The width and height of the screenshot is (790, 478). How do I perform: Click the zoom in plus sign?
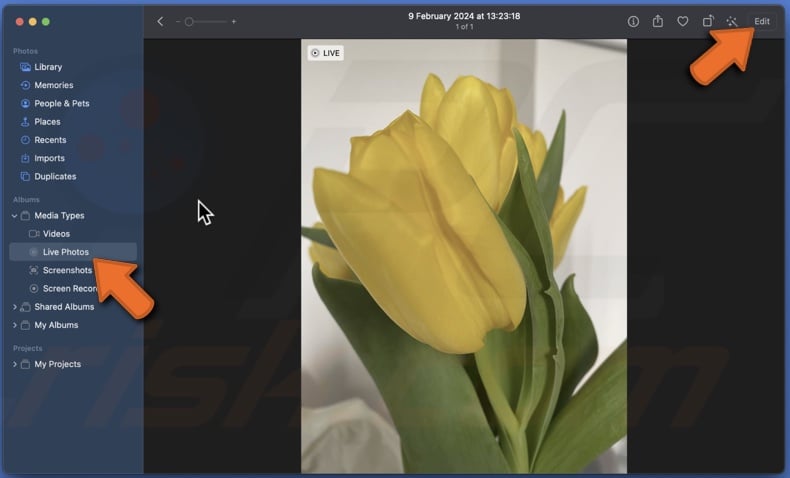(x=234, y=21)
